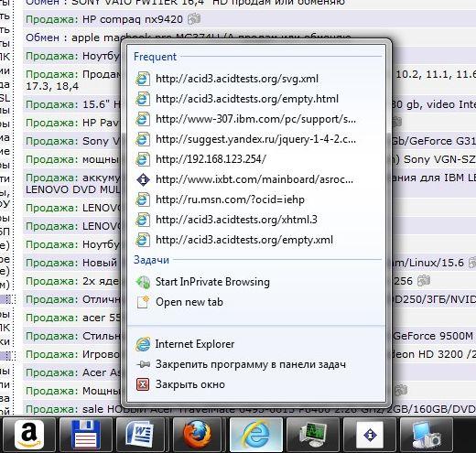Open the monitor terminal app on taskbar

313,435
